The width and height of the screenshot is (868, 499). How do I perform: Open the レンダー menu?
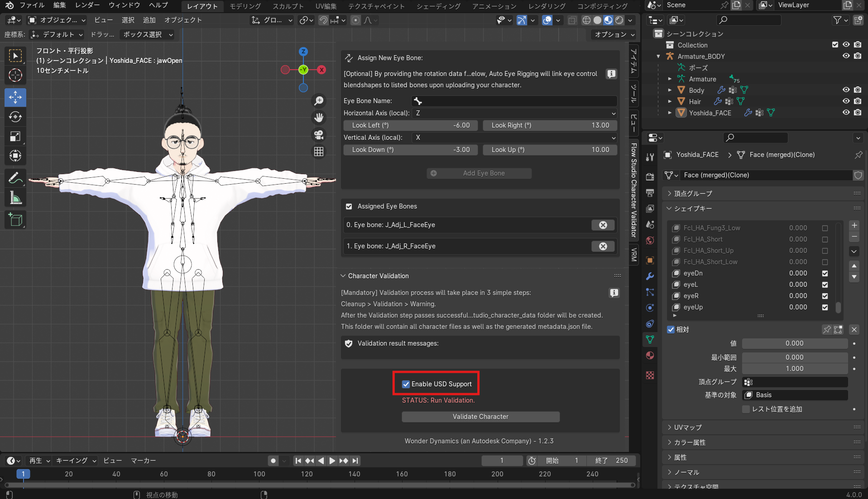(x=87, y=5)
